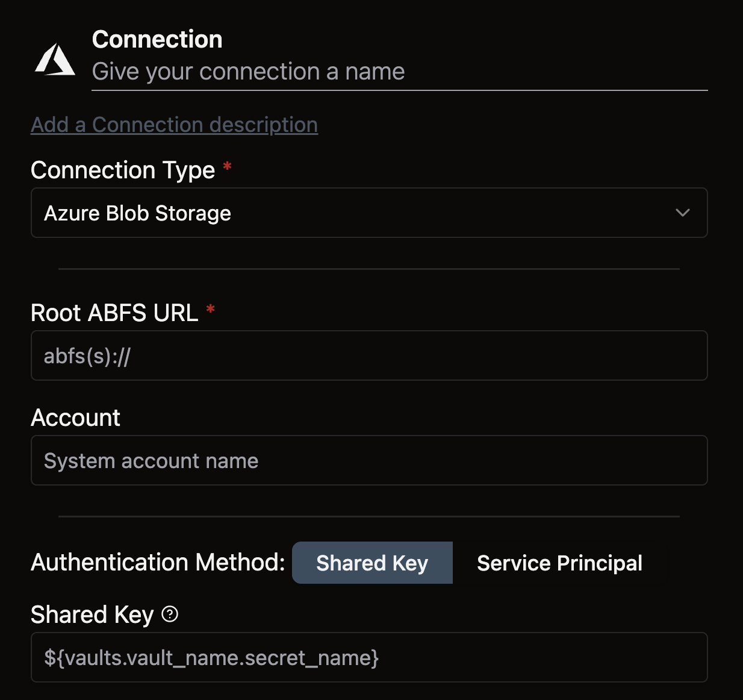Click the red asterisk beside Connection Type
Image resolution: width=743 pixels, height=700 pixels.
pyautogui.click(x=227, y=167)
